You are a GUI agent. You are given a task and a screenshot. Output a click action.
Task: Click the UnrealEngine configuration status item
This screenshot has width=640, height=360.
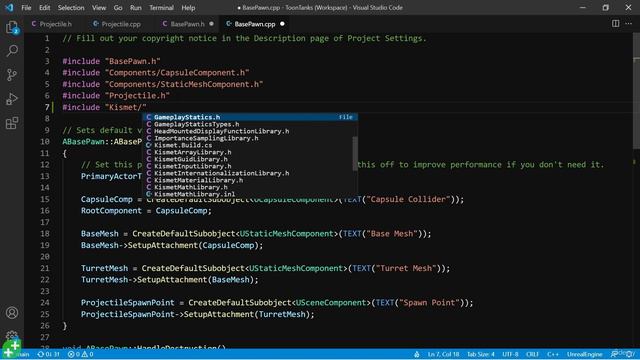click(584, 354)
